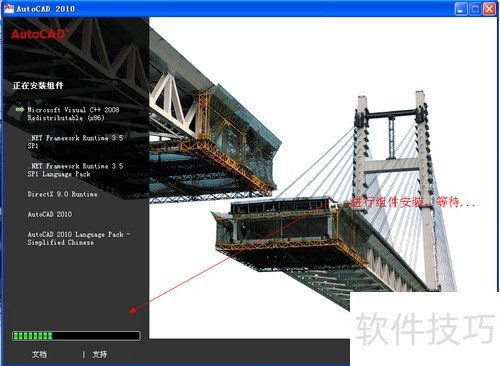Screen dimensions: 500x366
Task: Select .NET Framework Runtime 3.5 SP1 Language Pack
Action: 75,170
